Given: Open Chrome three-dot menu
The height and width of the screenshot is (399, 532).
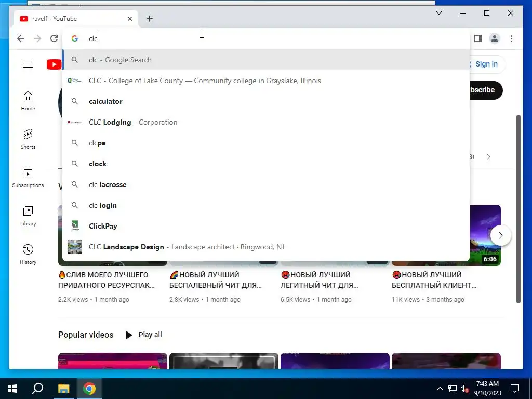Looking at the screenshot, I should click(x=511, y=38).
